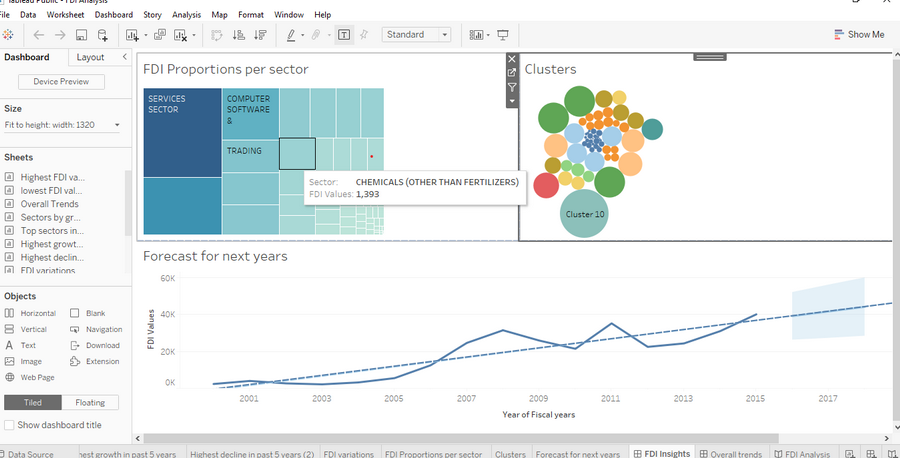
Task: Click the Sort ascending icon
Action: (239, 35)
